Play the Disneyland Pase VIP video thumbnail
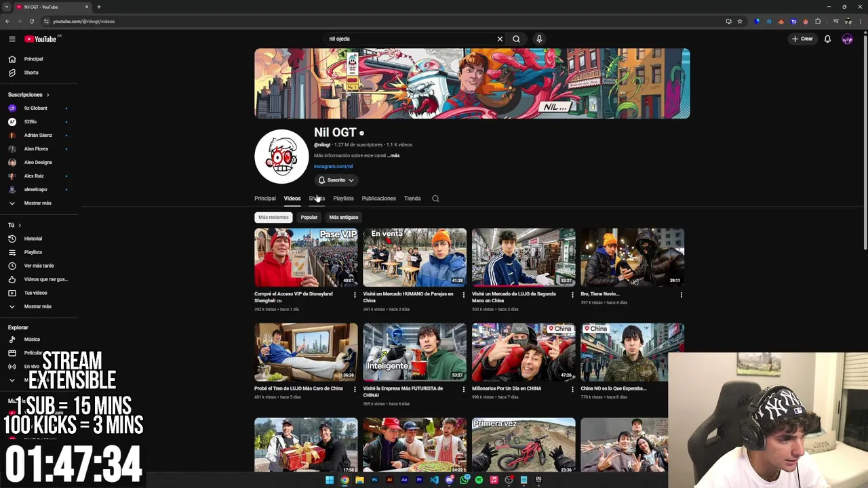868x488 pixels. 306,258
